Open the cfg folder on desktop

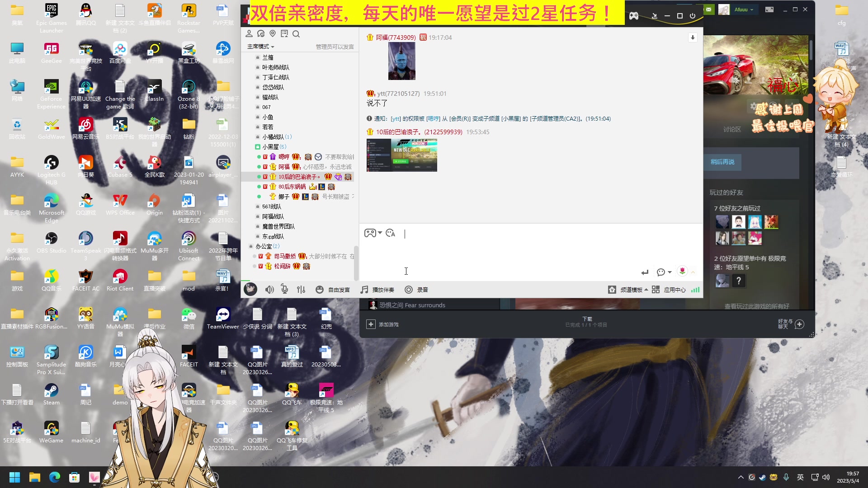tap(841, 14)
